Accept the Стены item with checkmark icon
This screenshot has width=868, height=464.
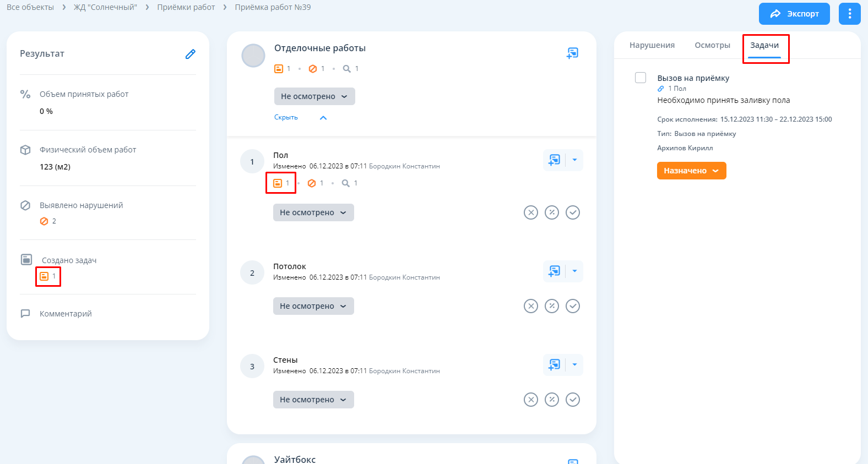573,400
